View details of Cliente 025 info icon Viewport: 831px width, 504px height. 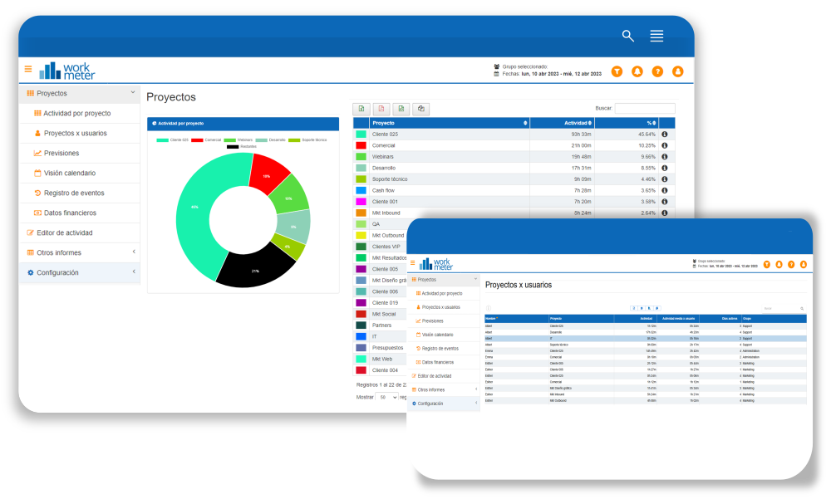tap(664, 134)
